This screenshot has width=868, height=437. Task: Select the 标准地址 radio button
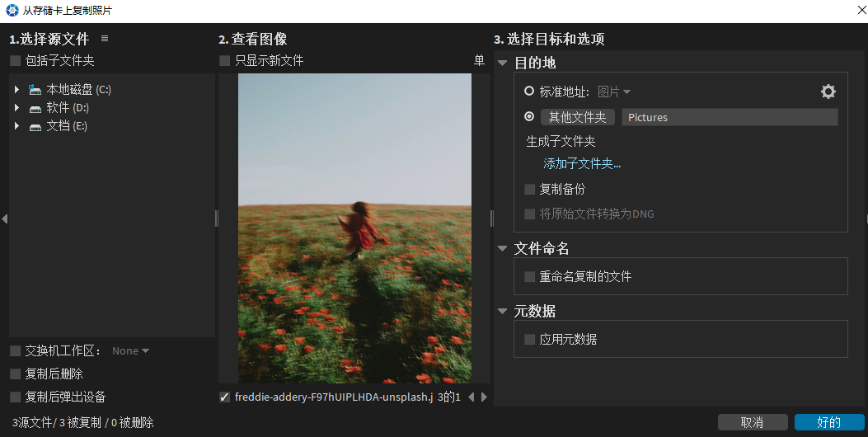[529, 92]
